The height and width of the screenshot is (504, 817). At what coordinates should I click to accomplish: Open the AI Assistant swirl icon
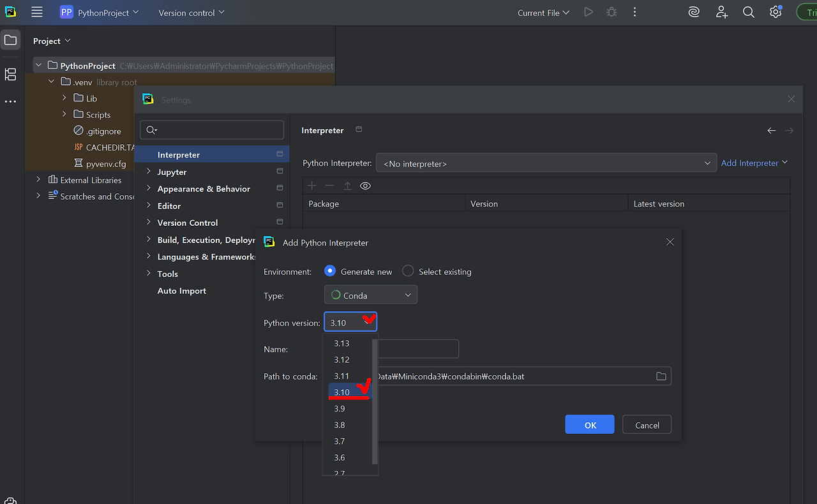pyautogui.click(x=694, y=12)
